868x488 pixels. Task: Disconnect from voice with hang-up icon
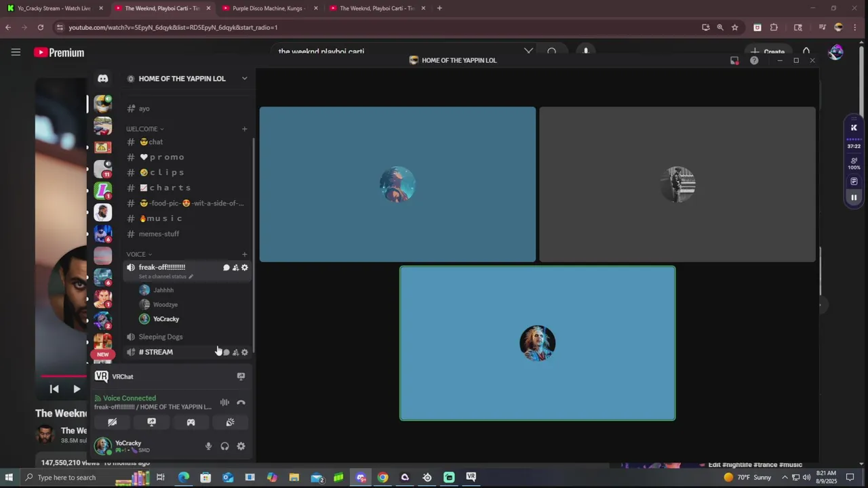tap(241, 403)
